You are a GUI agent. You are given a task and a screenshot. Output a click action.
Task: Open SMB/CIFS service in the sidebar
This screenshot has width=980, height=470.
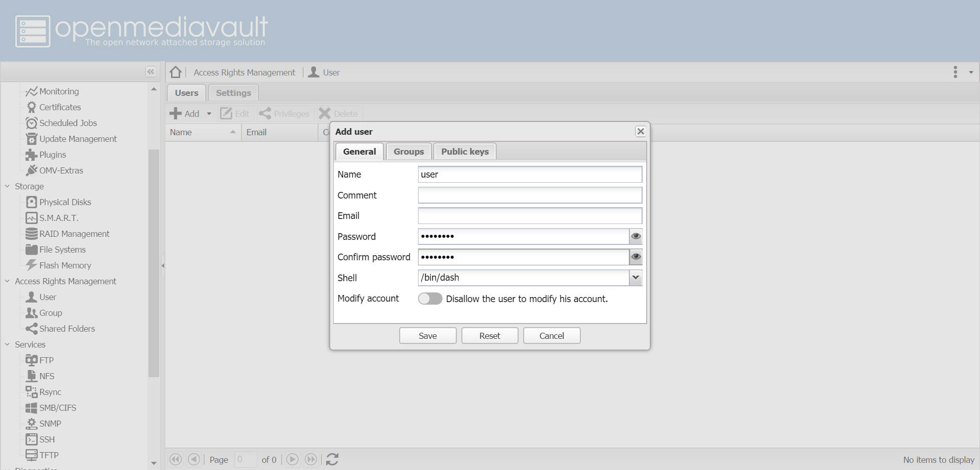[51, 408]
